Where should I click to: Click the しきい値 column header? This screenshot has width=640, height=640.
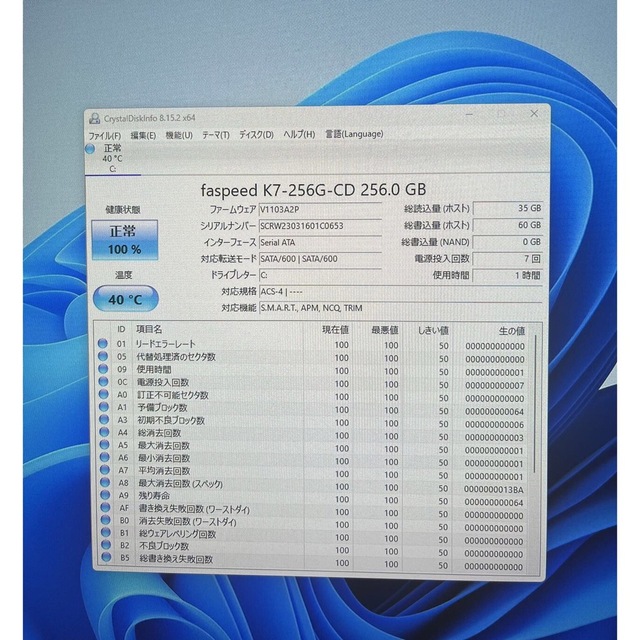[433, 331]
